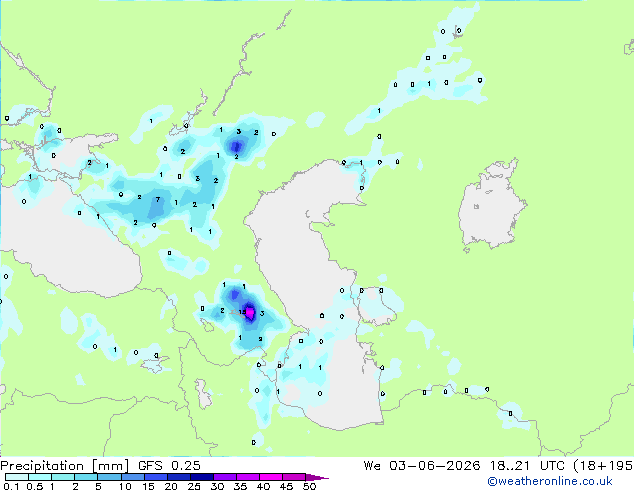The height and width of the screenshot is (490, 634).
Task: Click the '7' precipitation value on the map
Action: (x=158, y=200)
